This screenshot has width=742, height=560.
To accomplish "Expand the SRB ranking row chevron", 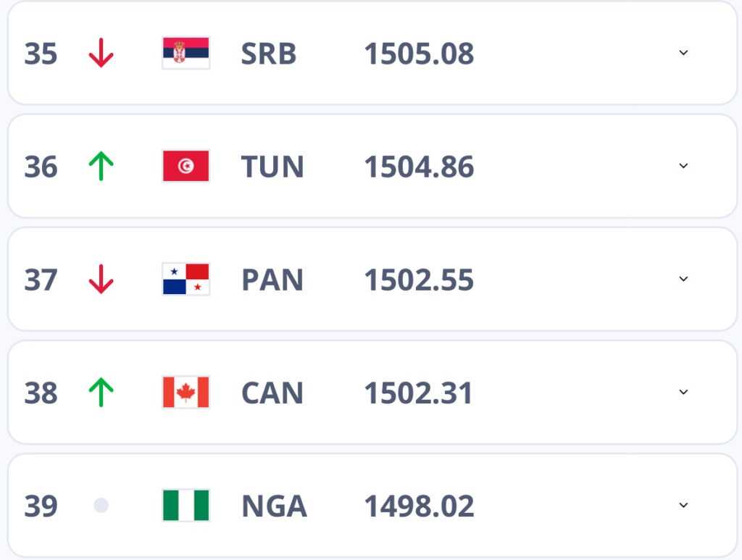I will point(683,53).
